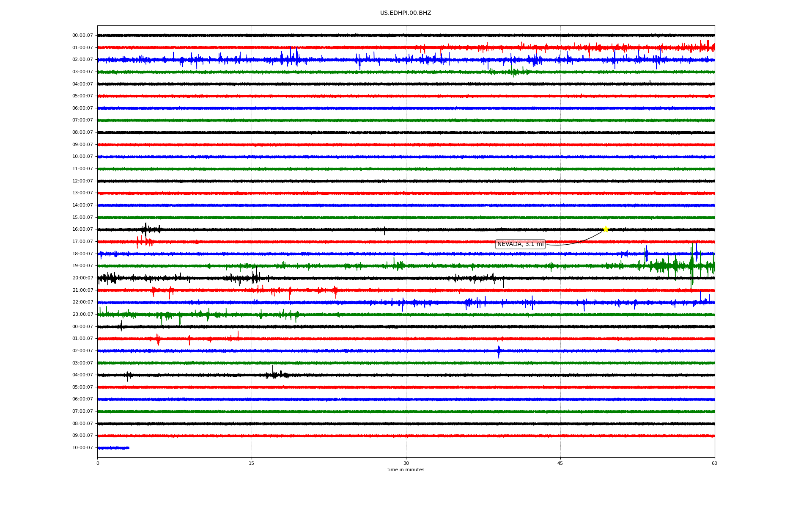Click the 23:00:07 time label

(x=82, y=315)
